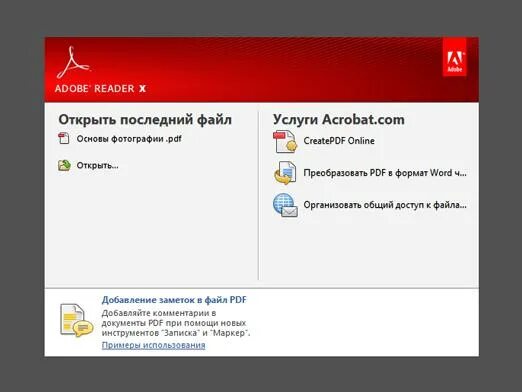
Task: Follow the Примеры использования link
Action: tap(153, 345)
